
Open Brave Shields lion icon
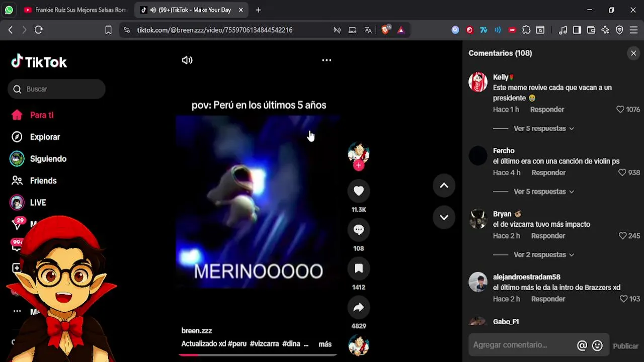point(385,30)
